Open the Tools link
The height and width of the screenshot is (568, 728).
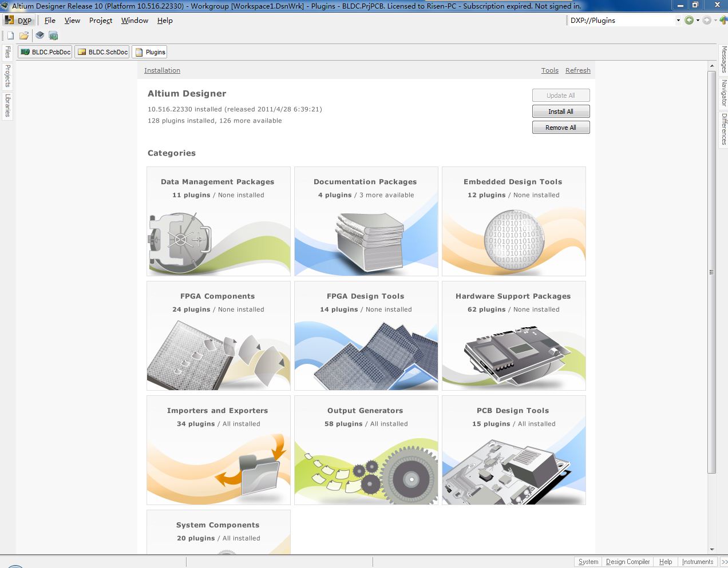(550, 70)
